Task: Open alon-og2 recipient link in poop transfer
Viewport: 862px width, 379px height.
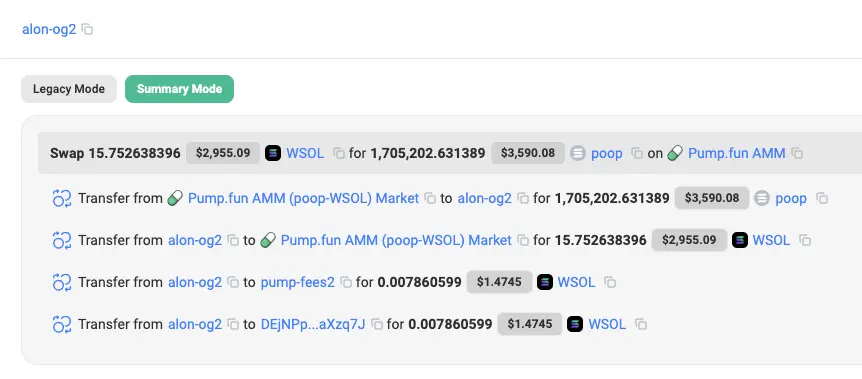Action: coord(484,198)
